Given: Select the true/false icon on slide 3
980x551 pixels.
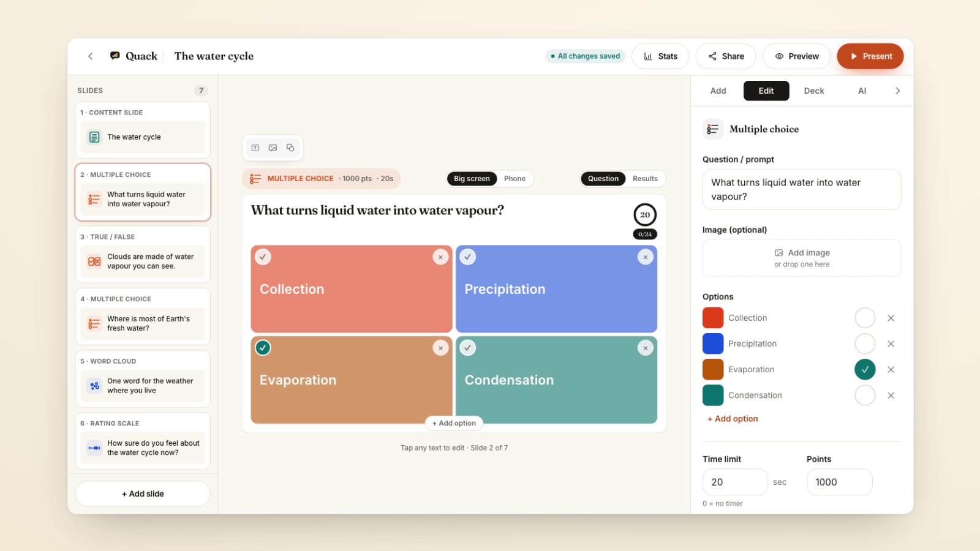Looking at the screenshot, I should (x=94, y=261).
